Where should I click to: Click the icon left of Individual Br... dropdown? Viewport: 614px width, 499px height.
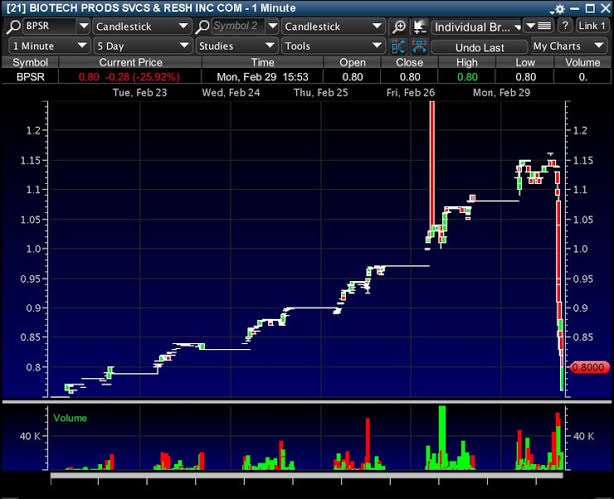coord(420,26)
